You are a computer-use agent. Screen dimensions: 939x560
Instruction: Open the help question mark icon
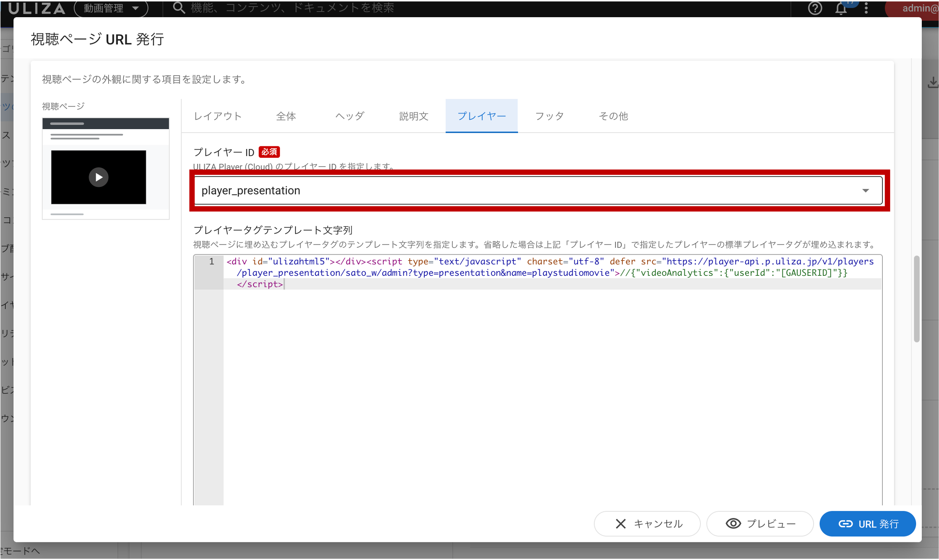(x=815, y=8)
